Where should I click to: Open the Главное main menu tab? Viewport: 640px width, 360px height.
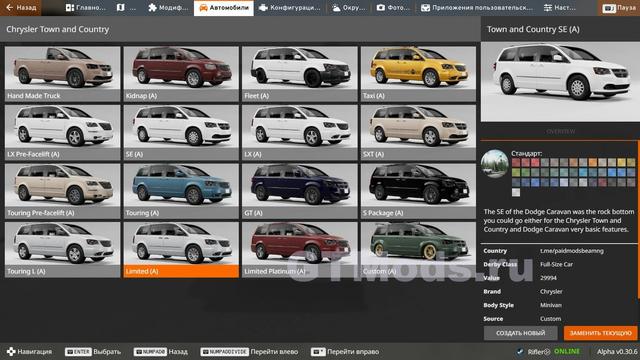pyautogui.click(x=86, y=8)
